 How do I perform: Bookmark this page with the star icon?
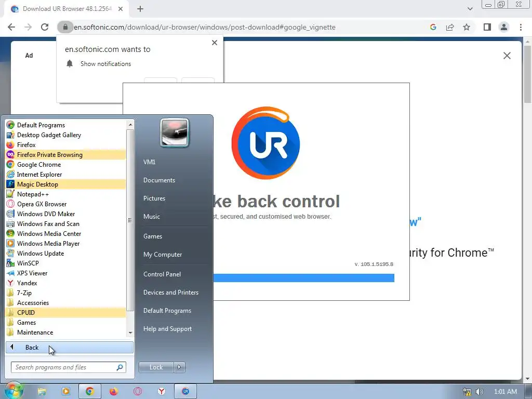point(467,27)
